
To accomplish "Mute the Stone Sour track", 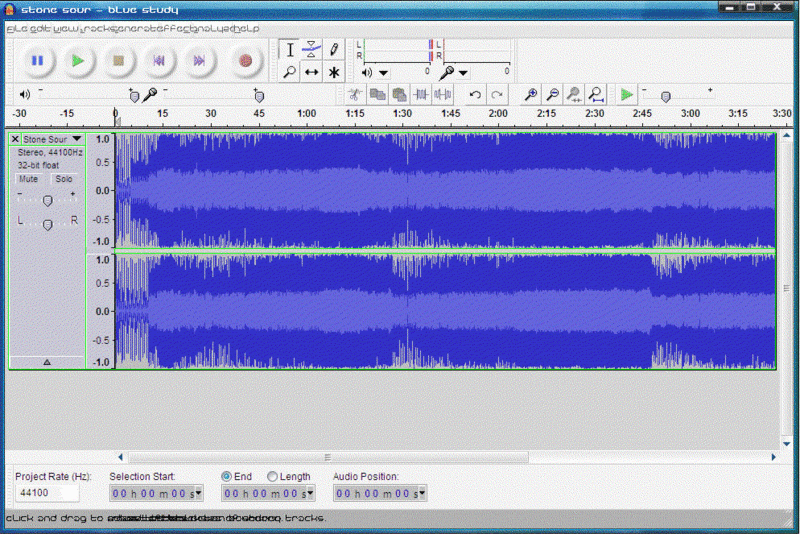I will pos(29,179).
